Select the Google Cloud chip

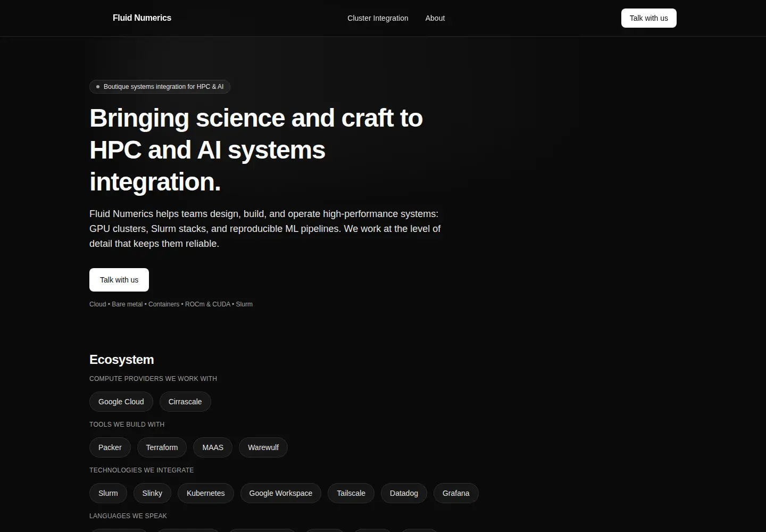(121, 402)
